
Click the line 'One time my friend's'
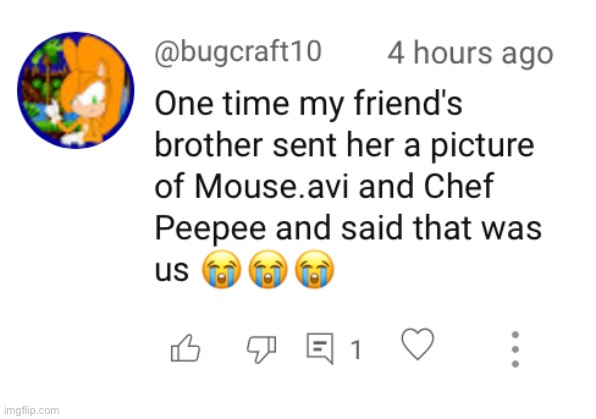point(309,103)
